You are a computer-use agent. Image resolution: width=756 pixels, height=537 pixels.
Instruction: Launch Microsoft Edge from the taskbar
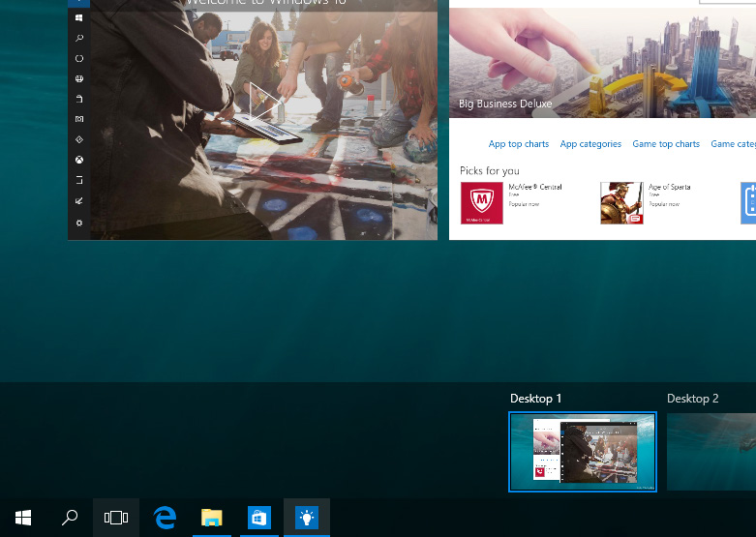165,518
